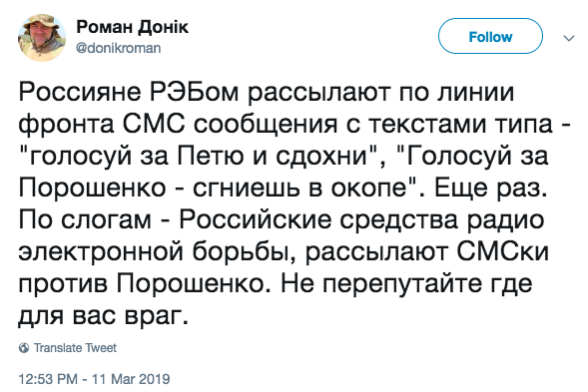Screen dimensions: 588x392
Task: Click the globe icon beside Translate Tweet
Action: [24, 348]
